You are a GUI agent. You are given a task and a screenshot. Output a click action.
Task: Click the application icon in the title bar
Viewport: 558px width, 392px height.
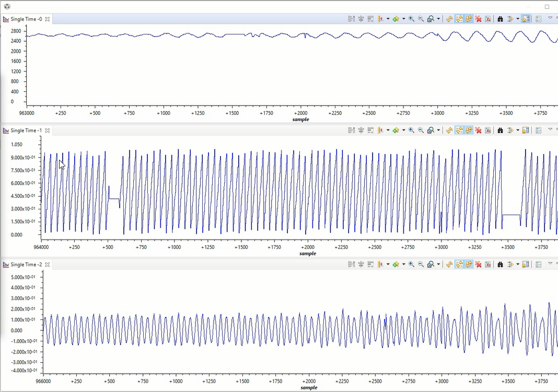7,6
